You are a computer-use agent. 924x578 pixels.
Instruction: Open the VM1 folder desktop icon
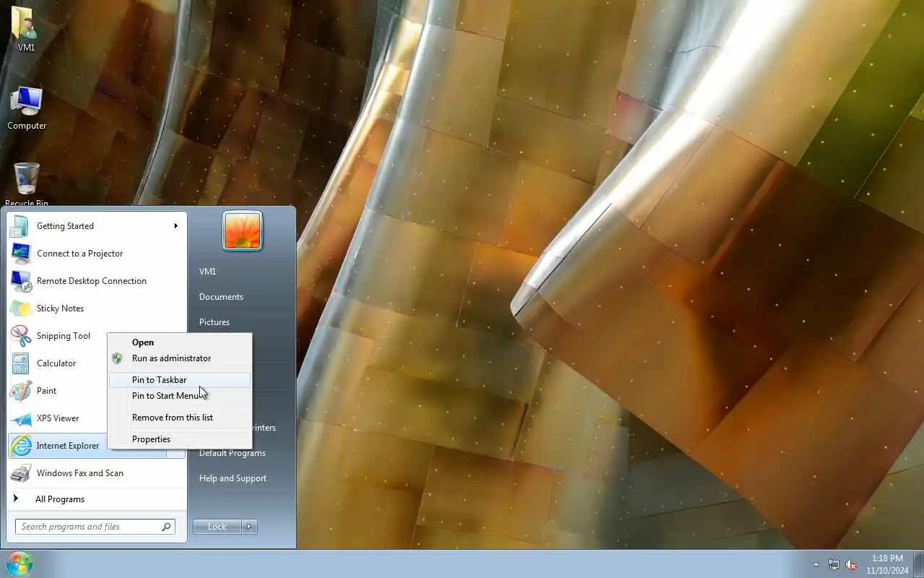point(26,29)
